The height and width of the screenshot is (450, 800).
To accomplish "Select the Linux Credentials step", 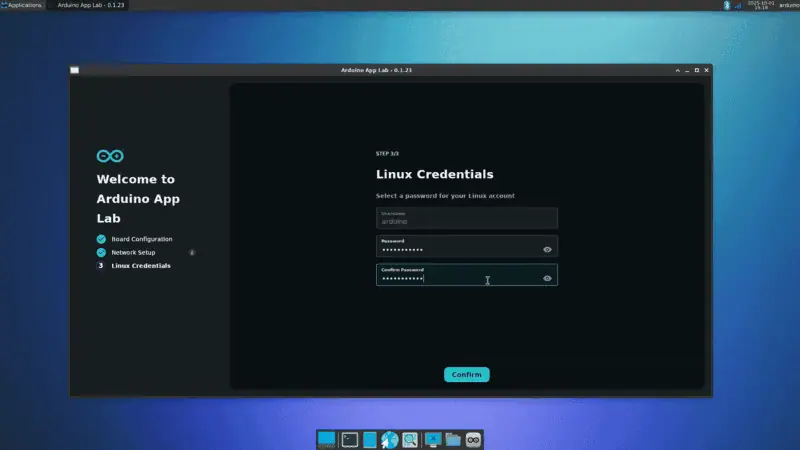I will pyautogui.click(x=141, y=265).
